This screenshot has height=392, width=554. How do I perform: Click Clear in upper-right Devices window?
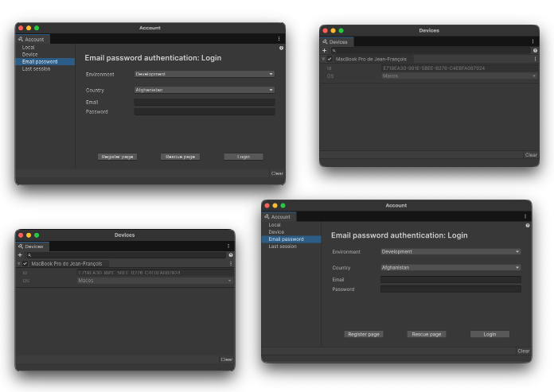531,155
